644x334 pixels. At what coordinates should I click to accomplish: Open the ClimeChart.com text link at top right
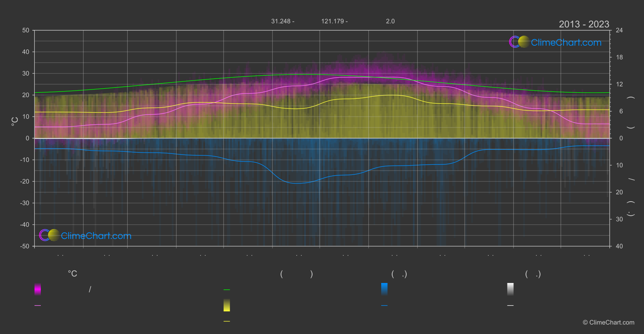point(566,43)
